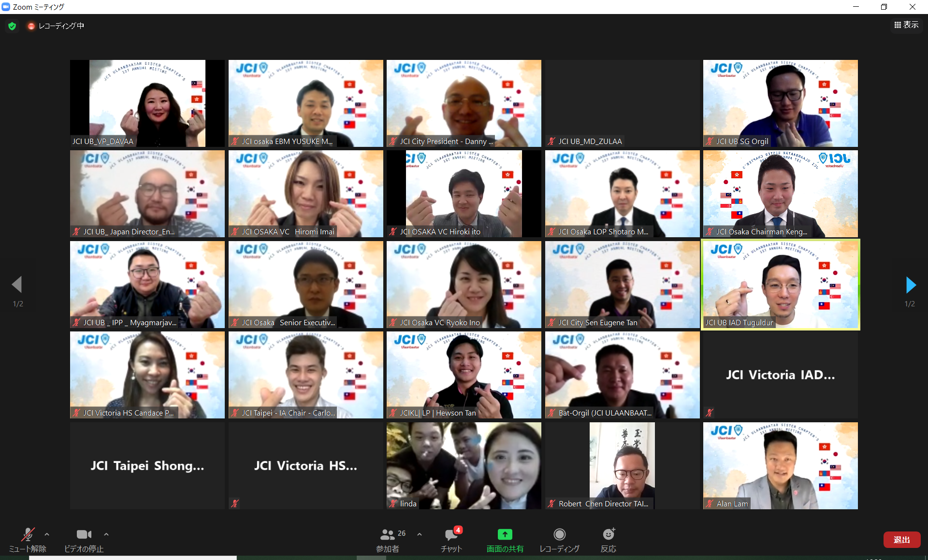Toggle gallery view with the 表示 button
Image resolution: width=928 pixels, height=560 pixels.
point(906,25)
